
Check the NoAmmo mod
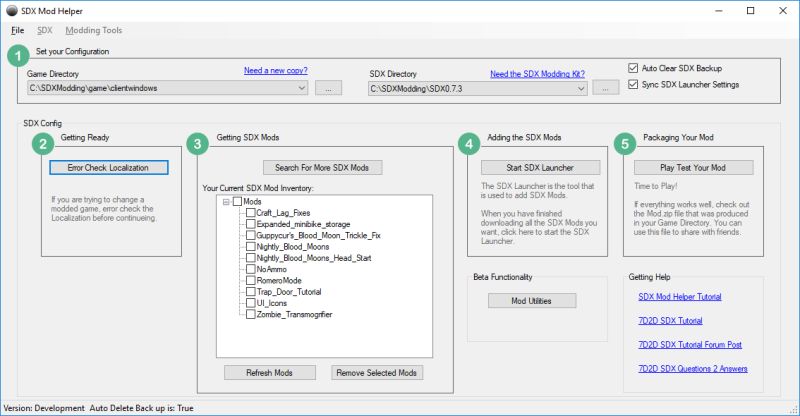[251, 269]
